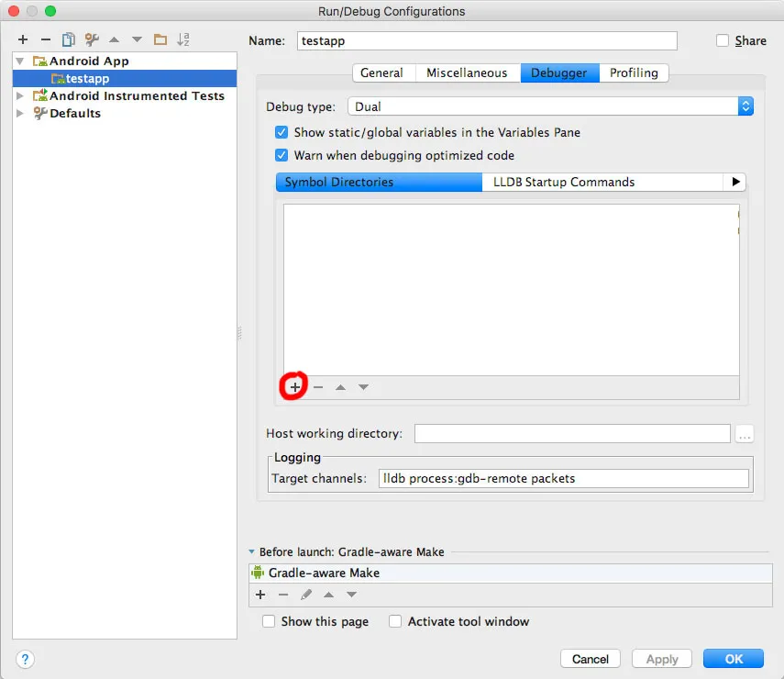Remove the before launch task
Screen dimensions: 784x679
283,595
